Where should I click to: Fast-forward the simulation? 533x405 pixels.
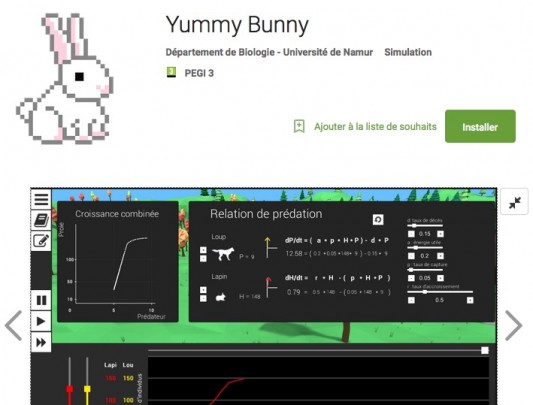click(x=41, y=342)
